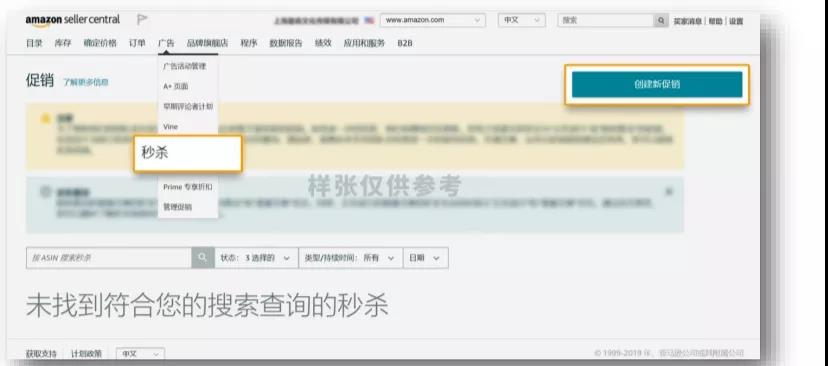Open the 广告 menu in the navigation bar
Viewport: 828px width, 366px height.
166,43
